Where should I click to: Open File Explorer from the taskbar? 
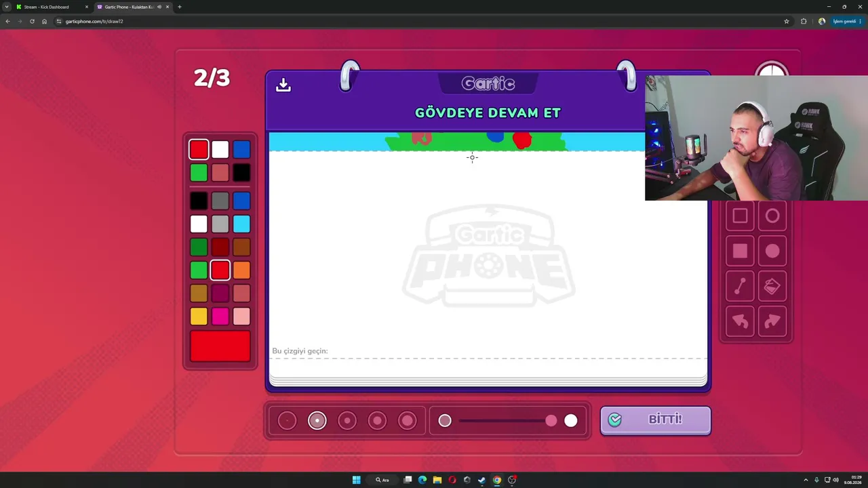(x=437, y=480)
